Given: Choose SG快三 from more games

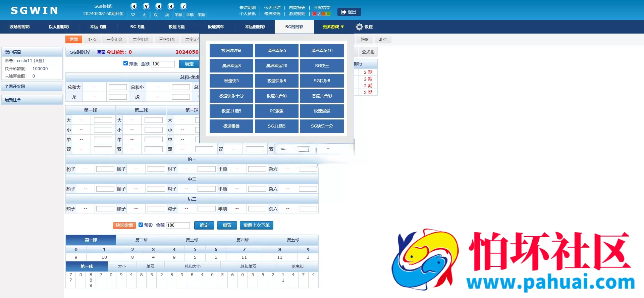Looking at the screenshot, I should (322, 66).
